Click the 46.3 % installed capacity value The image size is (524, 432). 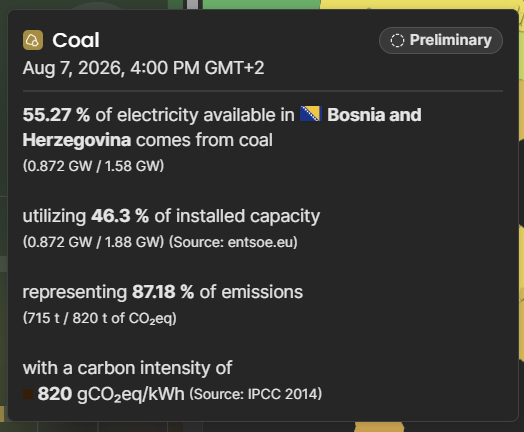(120, 216)
